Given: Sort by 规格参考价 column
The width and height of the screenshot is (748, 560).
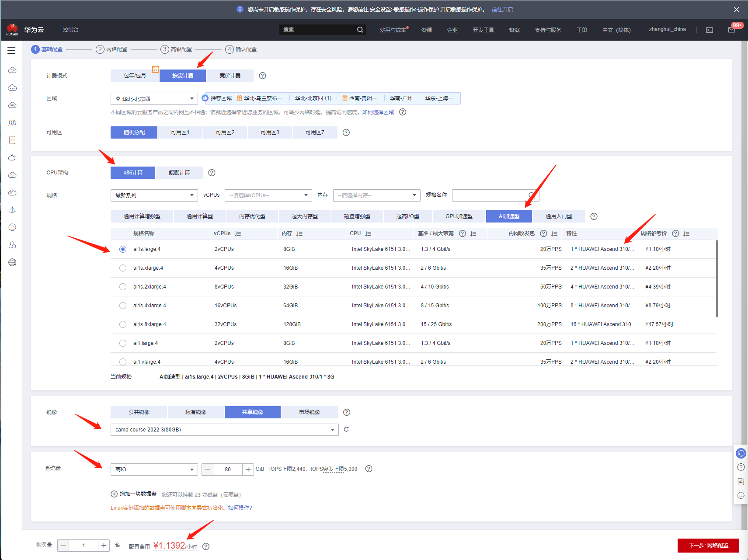Looking at the screenshot, I should point(686,234).
